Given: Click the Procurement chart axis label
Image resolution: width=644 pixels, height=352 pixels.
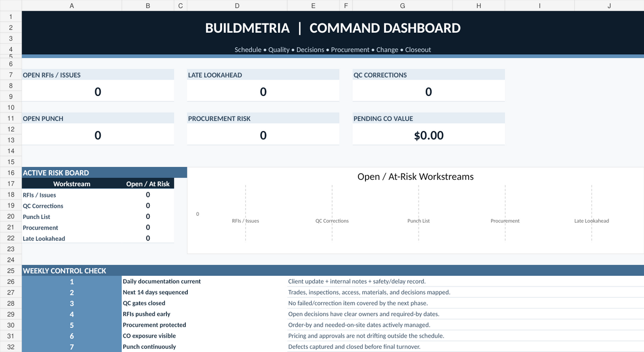Looking at the screenshot, I should tap(505, 221).
